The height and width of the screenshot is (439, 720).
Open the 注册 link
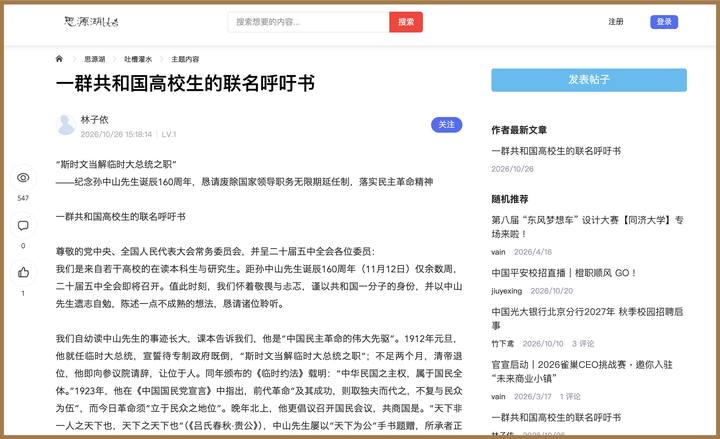616,22
